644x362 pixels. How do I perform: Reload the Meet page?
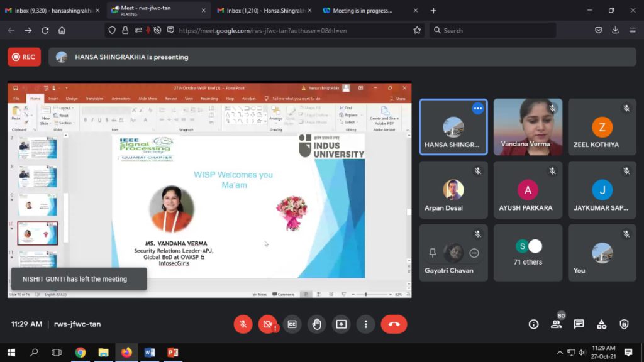click(45, 30)
